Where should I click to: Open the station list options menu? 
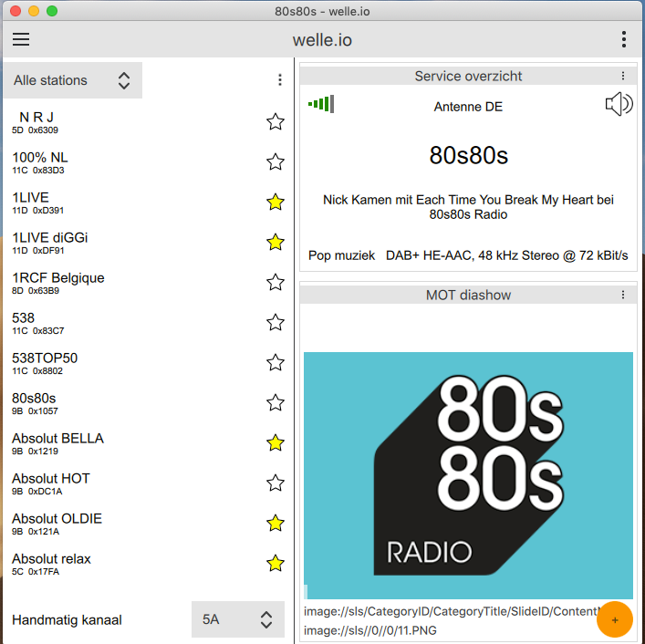280,79
